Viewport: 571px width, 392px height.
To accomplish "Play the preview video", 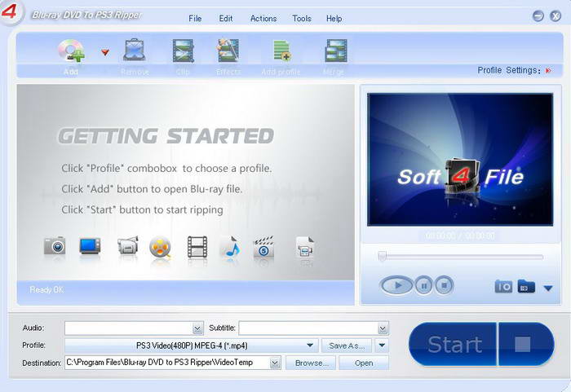I will coord(396,285).
